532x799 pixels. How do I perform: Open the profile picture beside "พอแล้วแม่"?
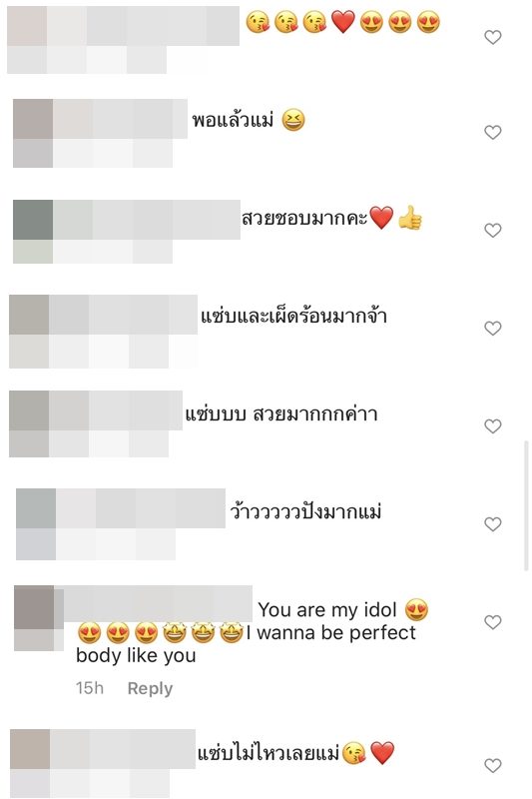33,133
